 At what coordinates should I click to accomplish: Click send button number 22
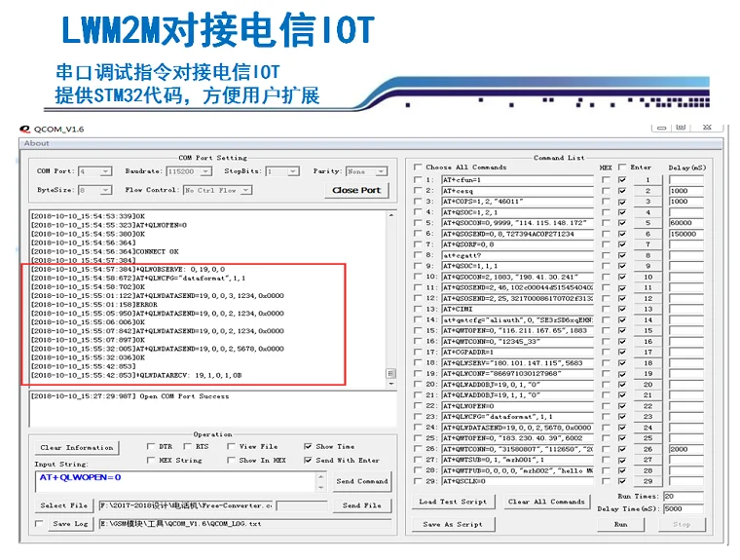point(647,406)
